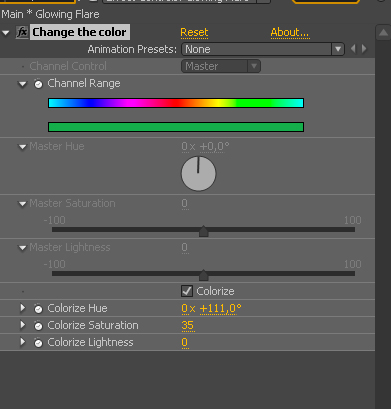Toggle the fx switch for Change the color
Viewport: 391px width, 409px height.
tap(22, 33)
